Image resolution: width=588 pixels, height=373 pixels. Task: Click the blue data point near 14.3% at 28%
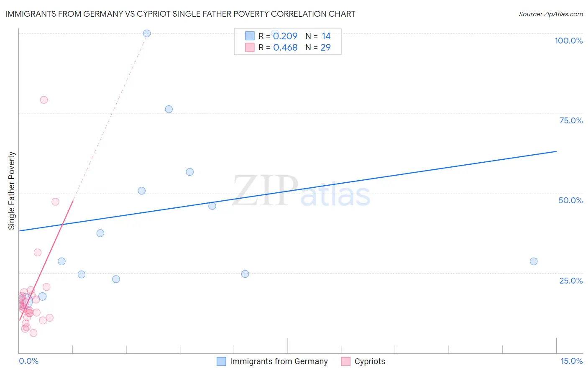tap(534, 261)
